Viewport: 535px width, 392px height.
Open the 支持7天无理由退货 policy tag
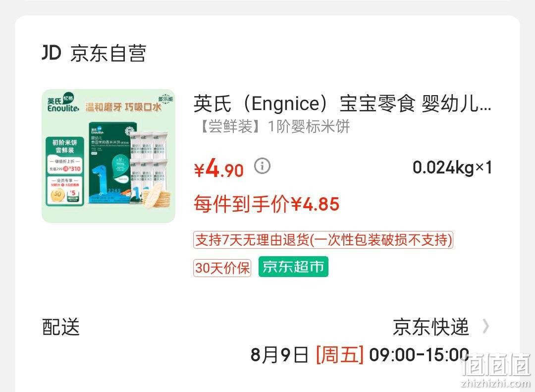pos(323,240)
